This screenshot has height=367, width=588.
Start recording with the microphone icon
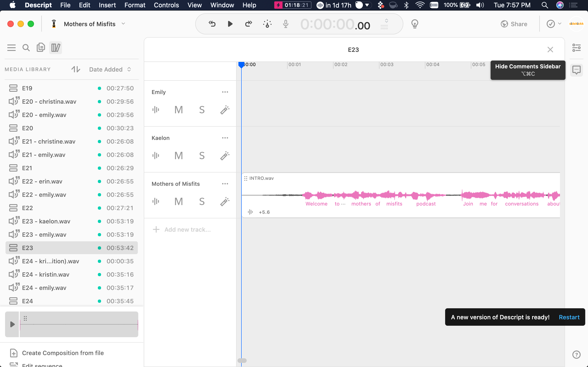tap(286, 24)
